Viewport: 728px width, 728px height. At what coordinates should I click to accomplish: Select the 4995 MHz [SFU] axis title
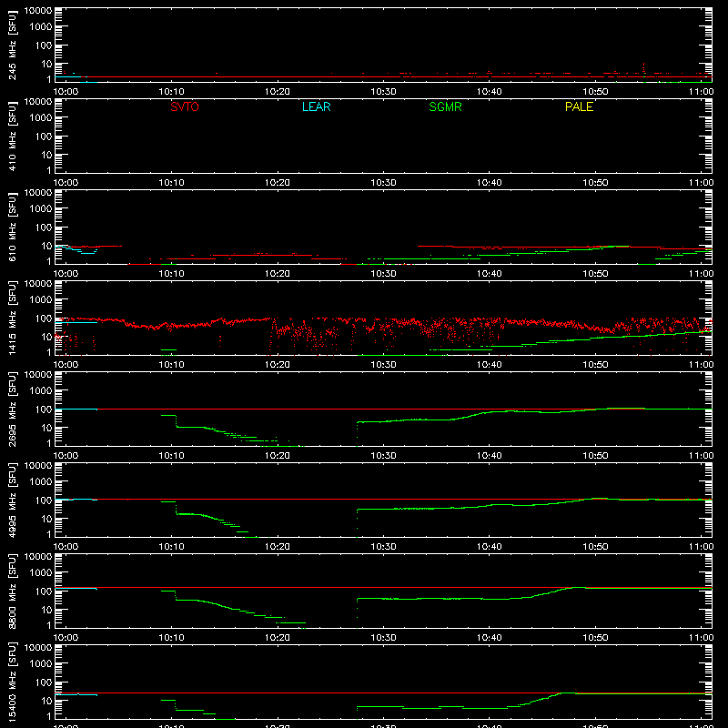13,500
